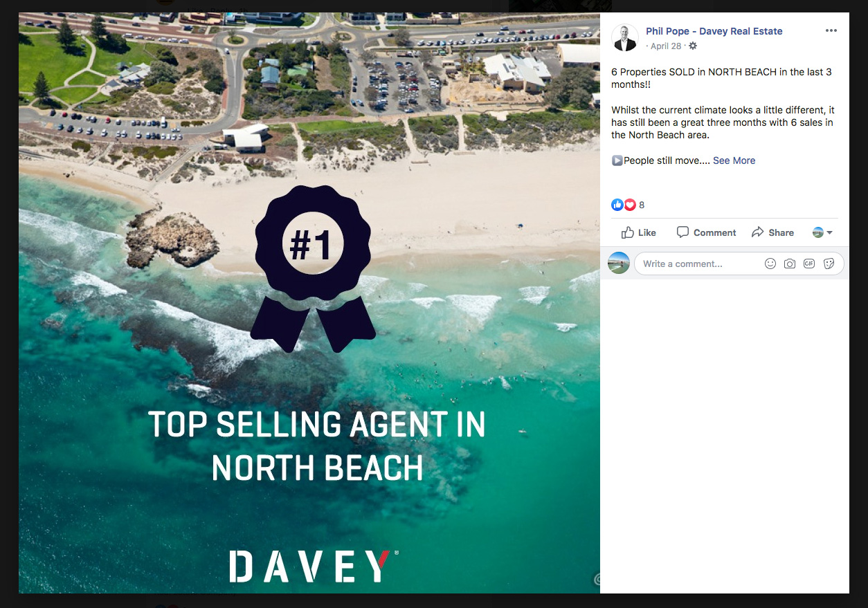View the post privacy settings gear
The width and height of the screenshot is (868, 608).
coord(692,46)
